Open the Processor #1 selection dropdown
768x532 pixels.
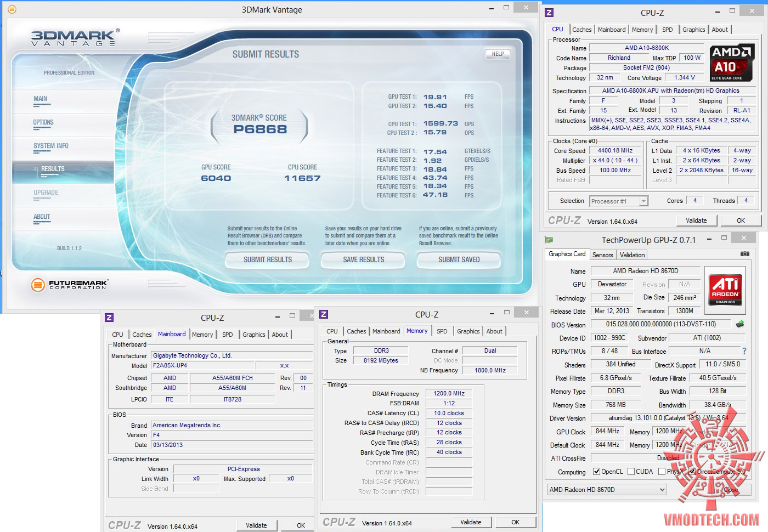[619, 201]
